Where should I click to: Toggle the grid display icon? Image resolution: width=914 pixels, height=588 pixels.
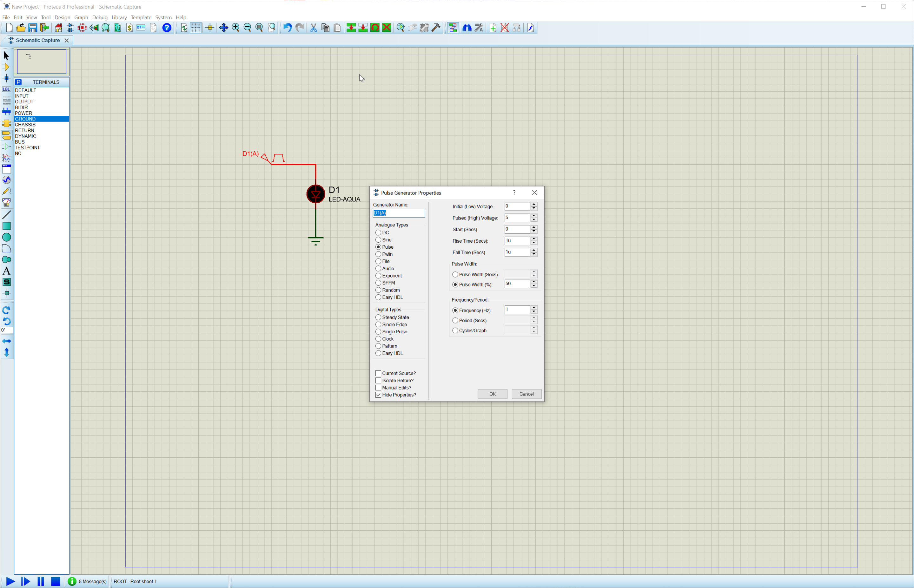pyautogui.click(x=195, y=28)
